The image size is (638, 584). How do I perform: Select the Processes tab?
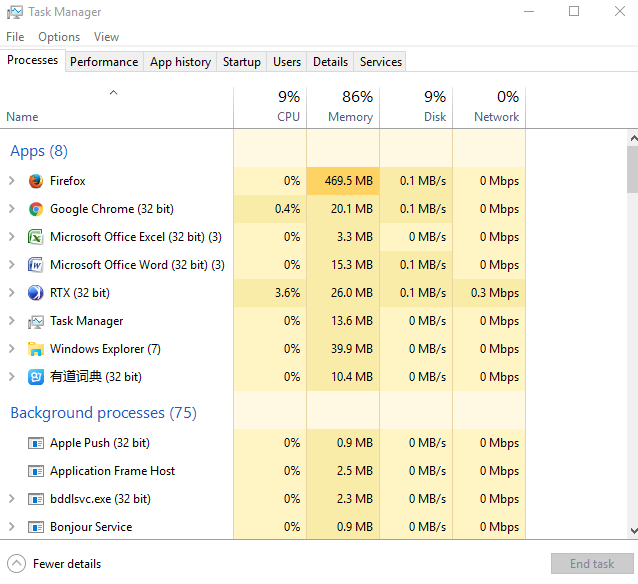pos(33,60)
